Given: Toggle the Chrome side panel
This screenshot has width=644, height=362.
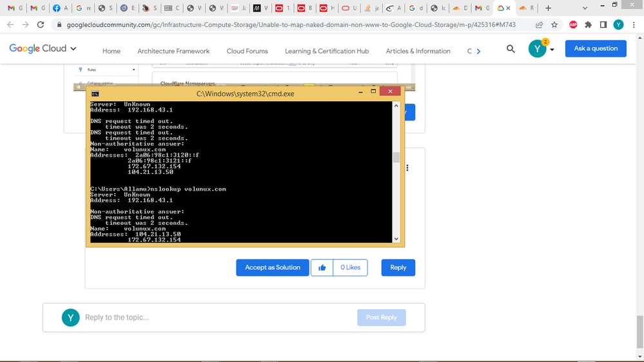Looking at the screenshot, I should point(603,24).
